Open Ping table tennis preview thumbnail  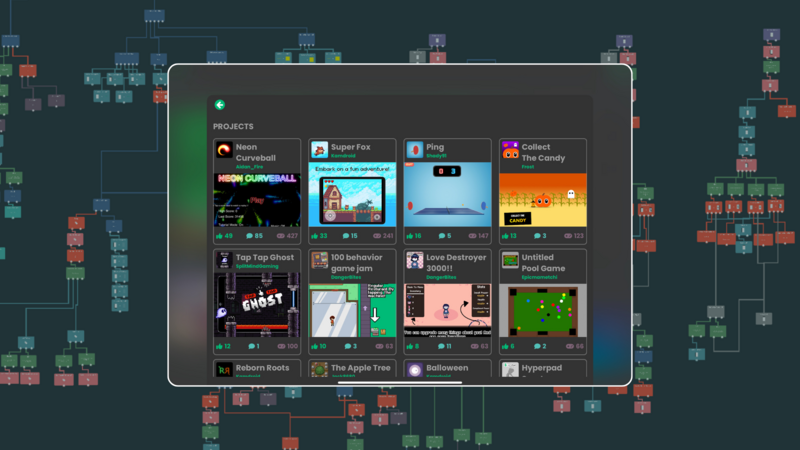tap(447, 194)
